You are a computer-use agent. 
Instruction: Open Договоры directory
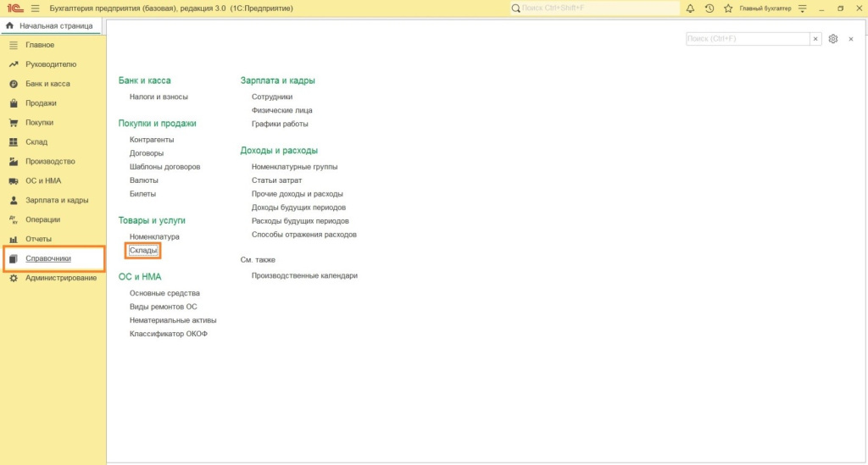147,152
